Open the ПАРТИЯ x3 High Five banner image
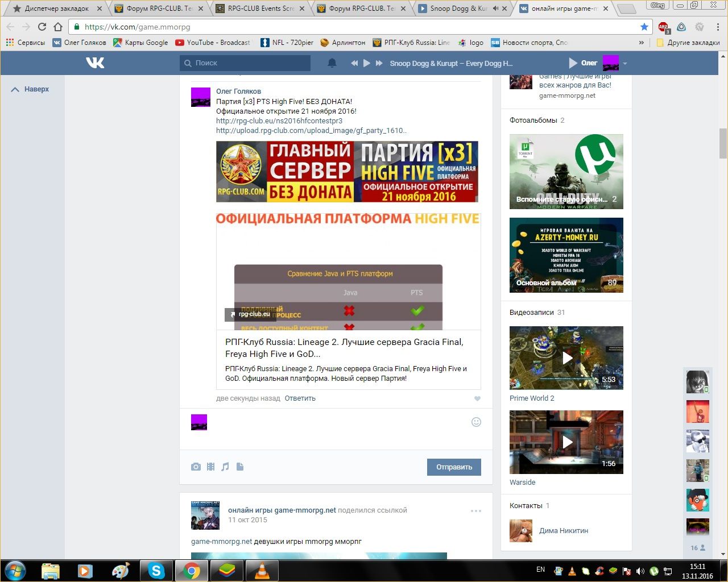The image size is (728, 582). pos(347,172)
